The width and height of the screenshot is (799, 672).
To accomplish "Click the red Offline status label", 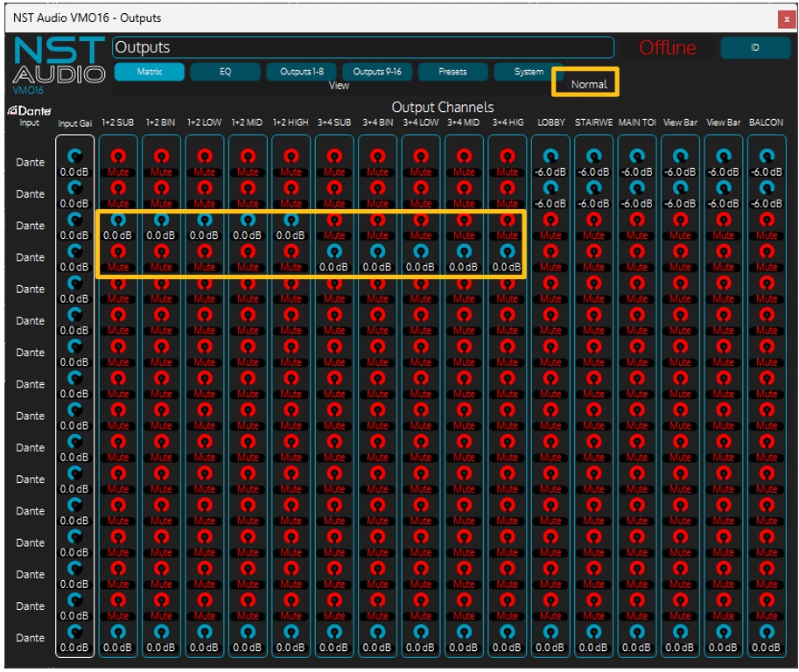I will (667, 48).
